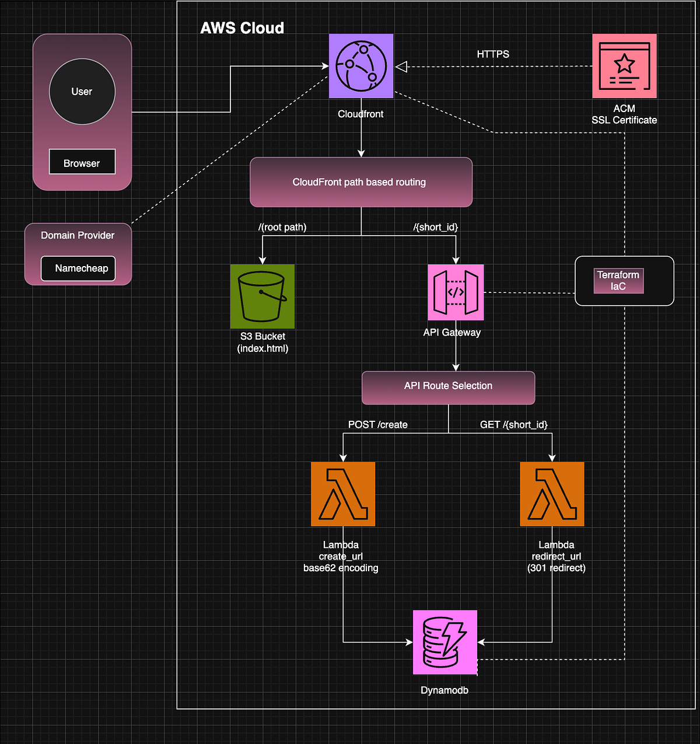Switch to the AWS Cloud section
Viewport: 700px width, 744px height.
coord(242,27)
